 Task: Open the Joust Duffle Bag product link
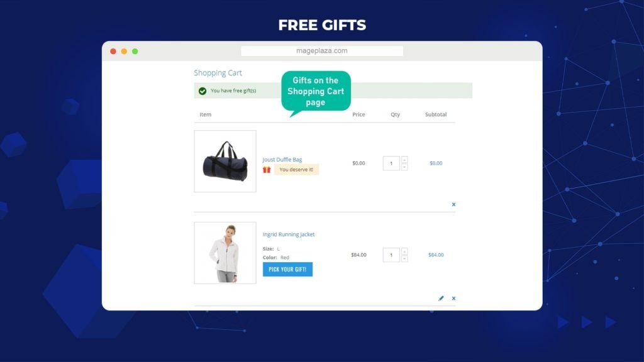(282, 159)
